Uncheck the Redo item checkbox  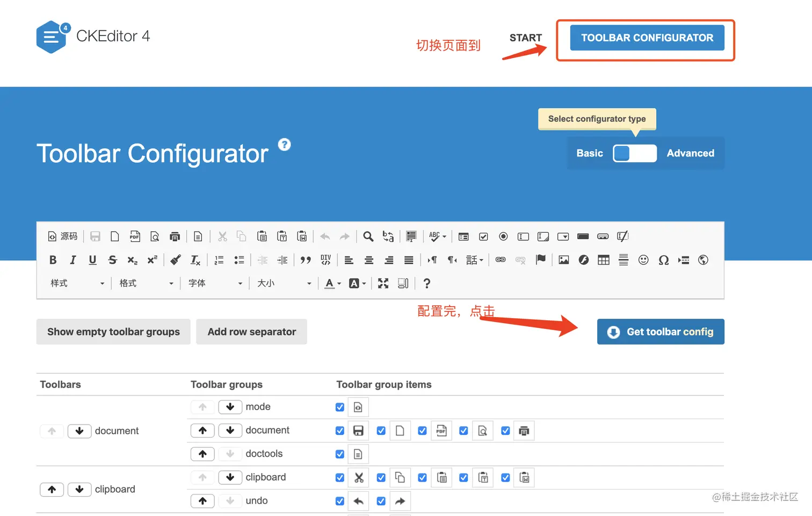pyautogui.click(x=381, y=501)
